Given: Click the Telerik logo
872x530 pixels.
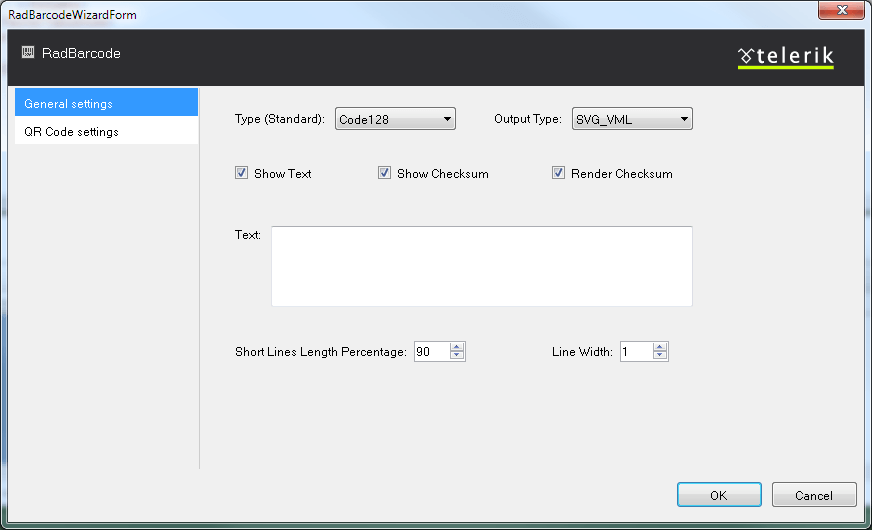Looking at the screenshot, I should tap(786, 57).
